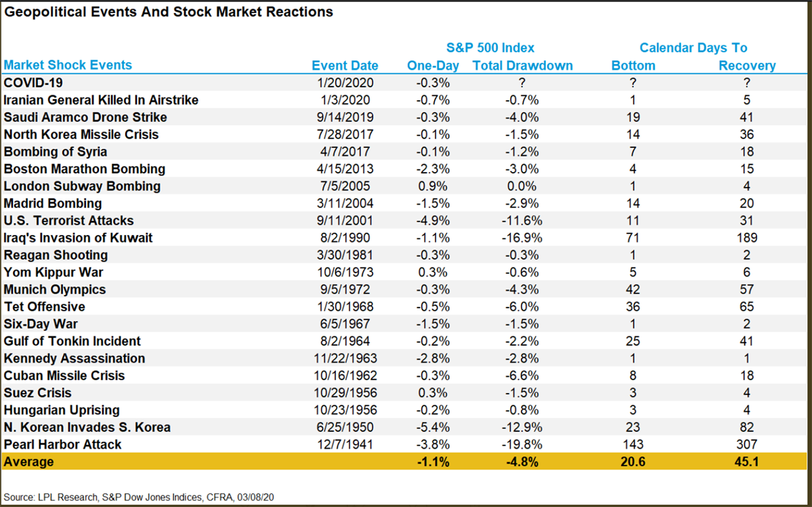Click the "S&P 500 Index" group heading
The image size is (812, 507).
(x=490, y=47)
